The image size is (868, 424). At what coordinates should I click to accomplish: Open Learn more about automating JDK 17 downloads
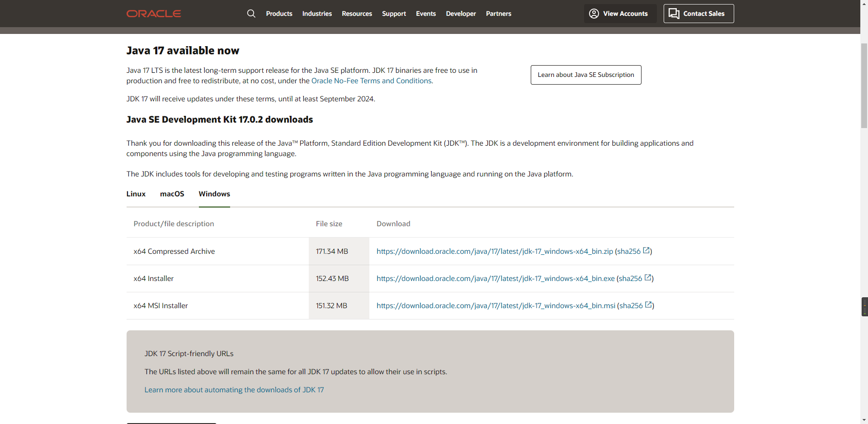pos(234,390)
